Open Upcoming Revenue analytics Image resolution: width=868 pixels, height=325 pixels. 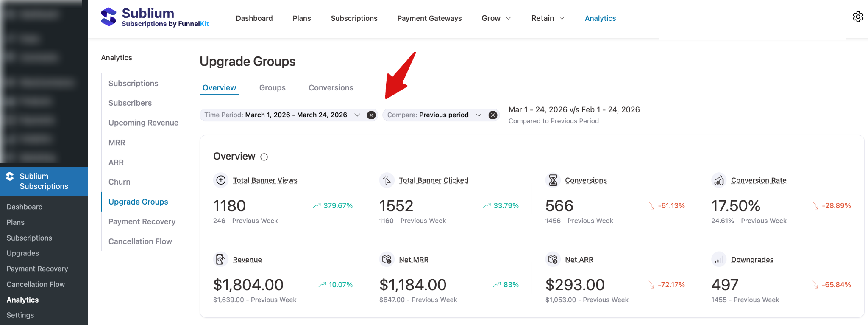point(143,123)
